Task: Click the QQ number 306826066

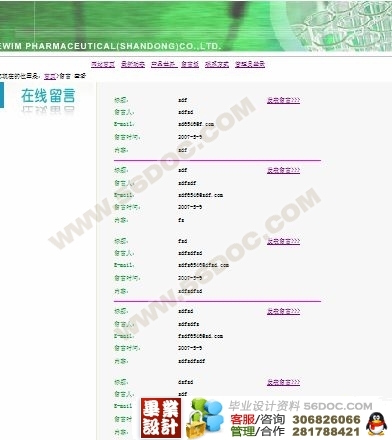Action: (x=326, y=420)
